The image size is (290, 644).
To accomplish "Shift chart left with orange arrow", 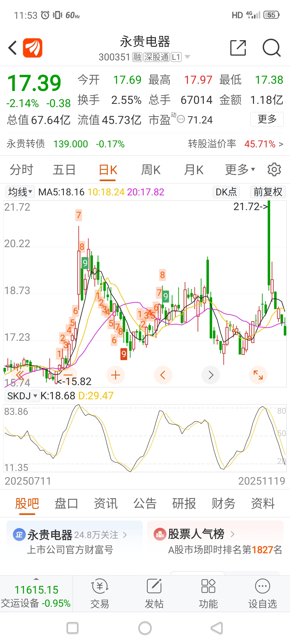I will click(x=163, y=375).
